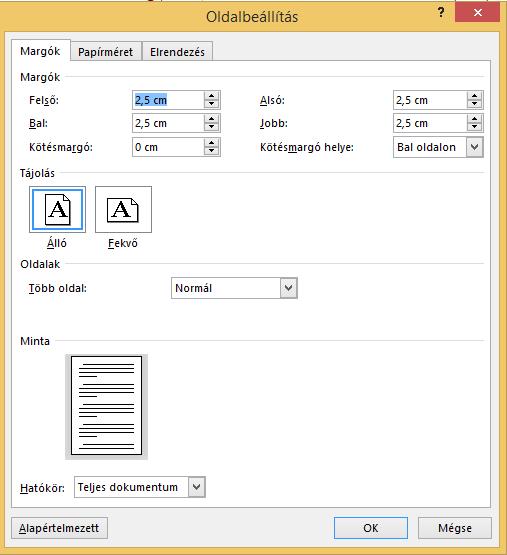Screen dimensions: 507x555
Task: Click into the Bal margin input field
Action: [168, 123]
